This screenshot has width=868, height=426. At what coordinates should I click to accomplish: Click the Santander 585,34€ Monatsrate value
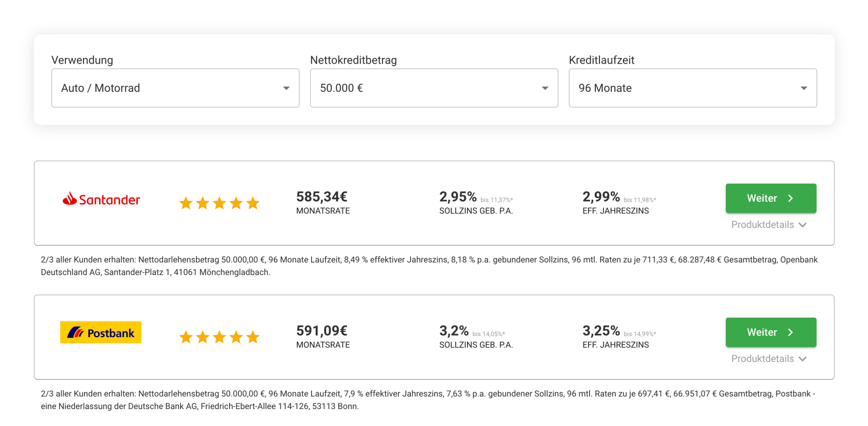(x=322, y=197)
